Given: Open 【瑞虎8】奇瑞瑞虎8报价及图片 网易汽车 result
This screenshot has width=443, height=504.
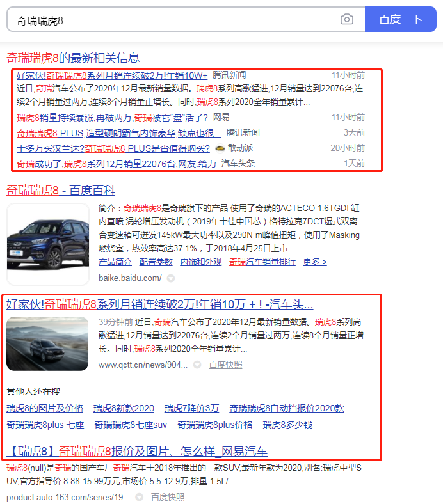Looking at the screenshot, I should (x=137, y=452).
